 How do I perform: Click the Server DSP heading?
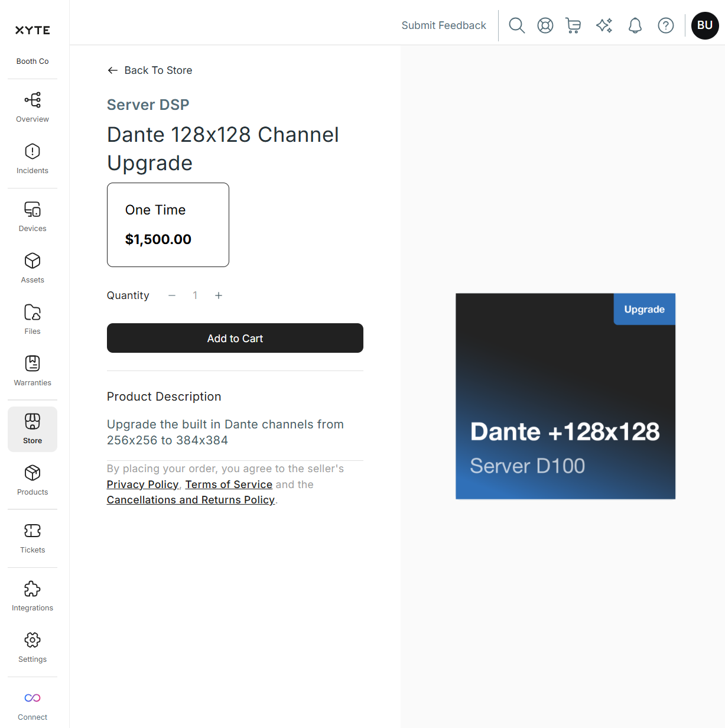coord(148,105)
